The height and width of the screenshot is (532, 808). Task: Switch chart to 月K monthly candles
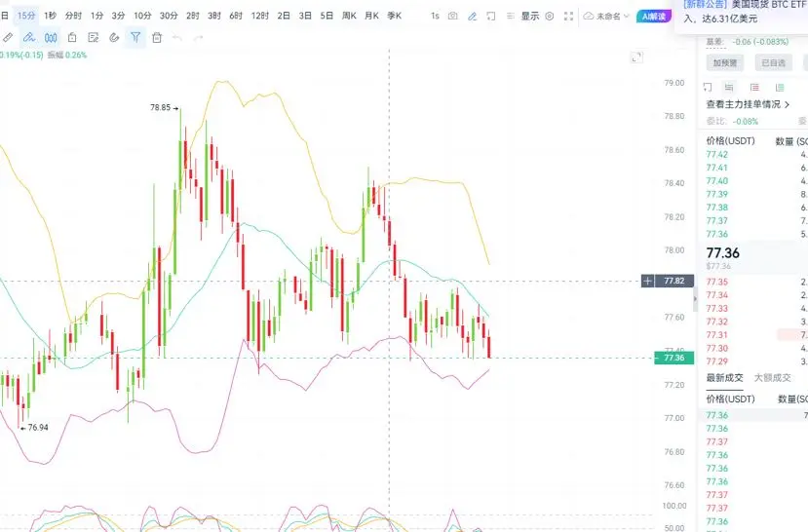pos(371,16)
